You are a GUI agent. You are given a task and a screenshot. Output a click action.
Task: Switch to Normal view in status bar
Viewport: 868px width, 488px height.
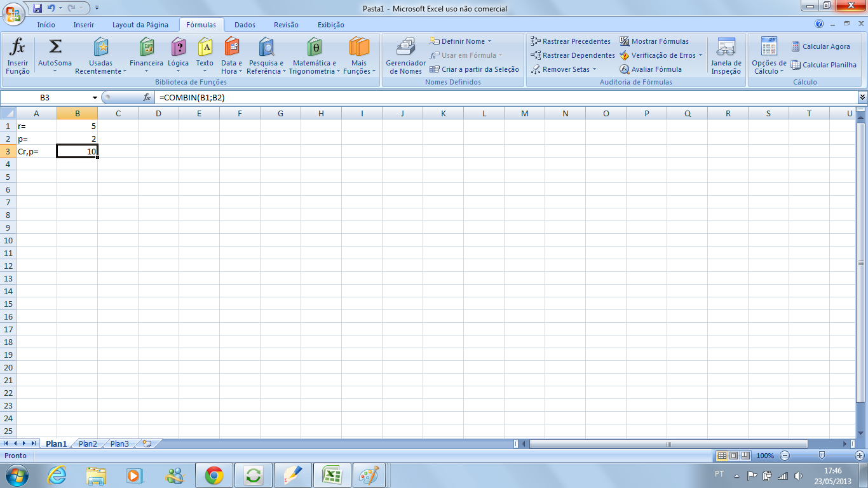point(722,456)
